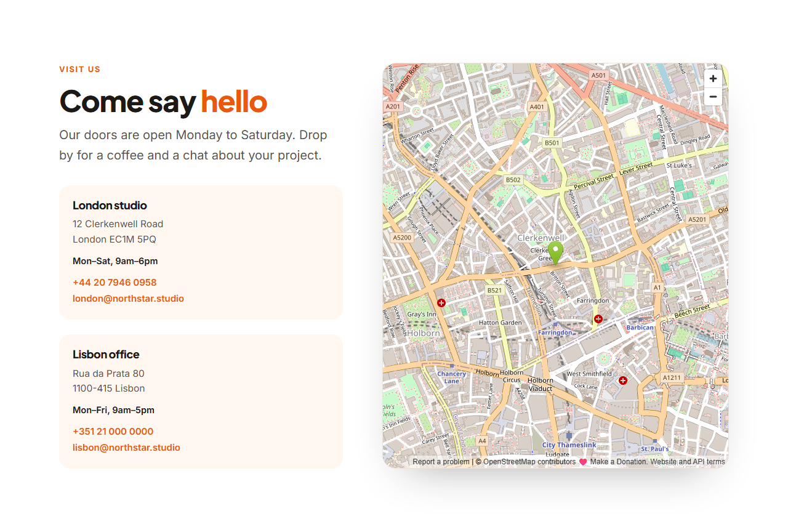Click the green location marker pin

[x=556, y=253]
